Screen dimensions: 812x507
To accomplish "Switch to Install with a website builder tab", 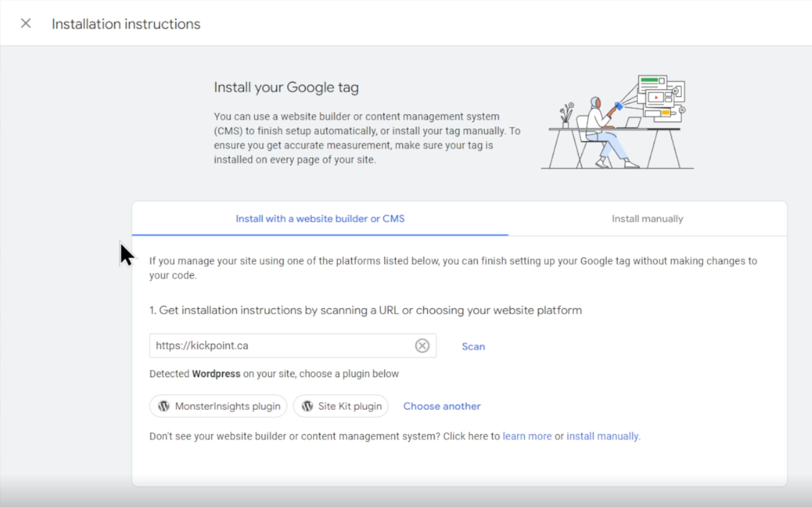I will point(320,218).
